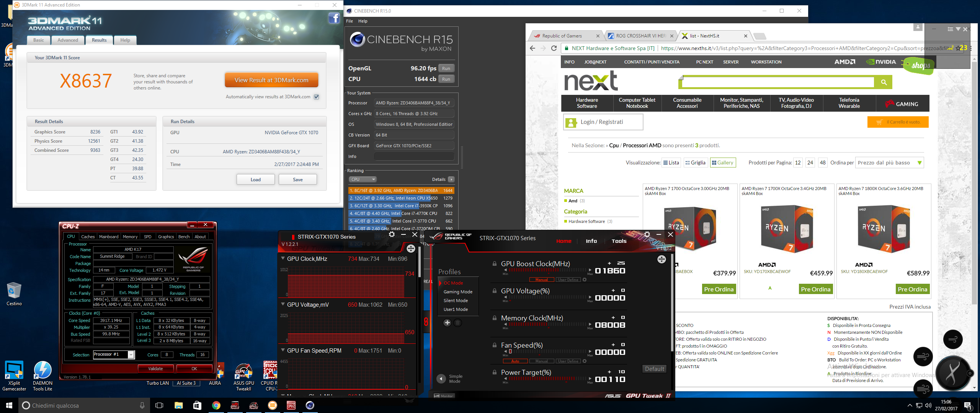
Task: Open gear settings next to Boost Clock User Define
Action: (x=585, y=280)
